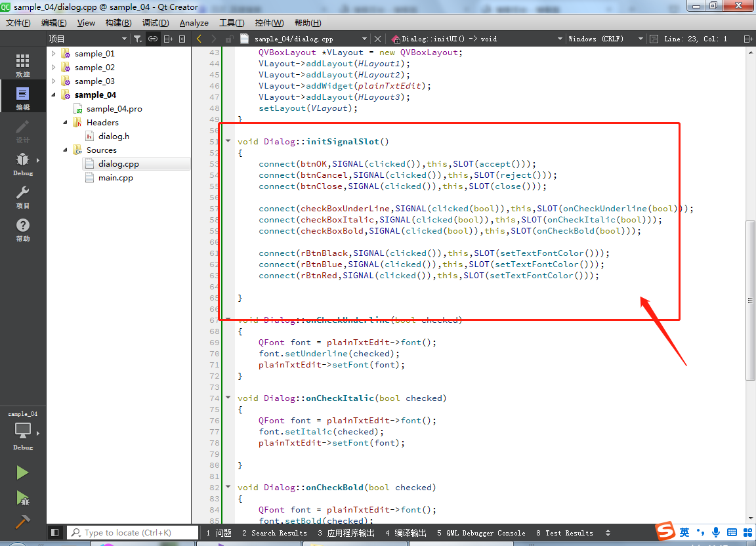Open the 控件(W) menu
Screen dimensions: 756x546
269,23
